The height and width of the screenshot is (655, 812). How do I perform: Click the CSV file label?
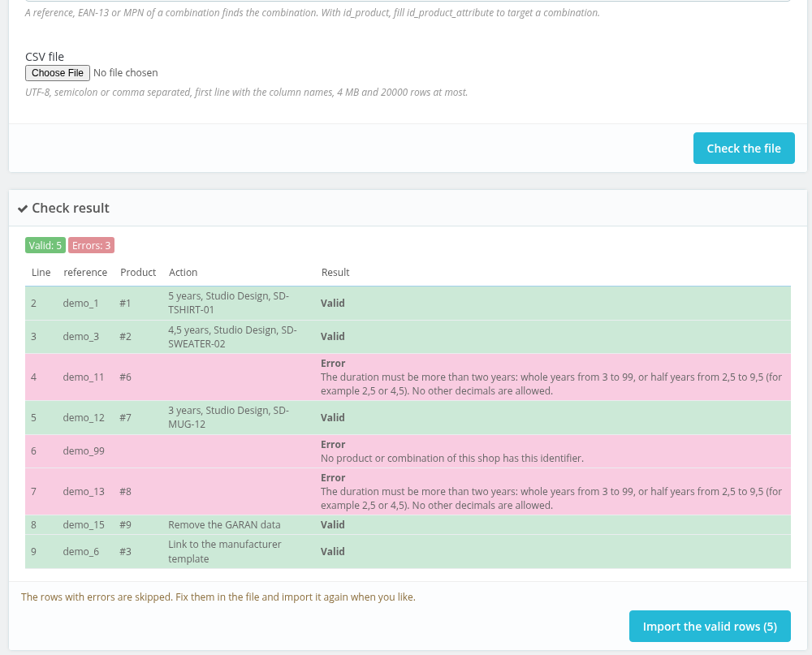point(45,57)
